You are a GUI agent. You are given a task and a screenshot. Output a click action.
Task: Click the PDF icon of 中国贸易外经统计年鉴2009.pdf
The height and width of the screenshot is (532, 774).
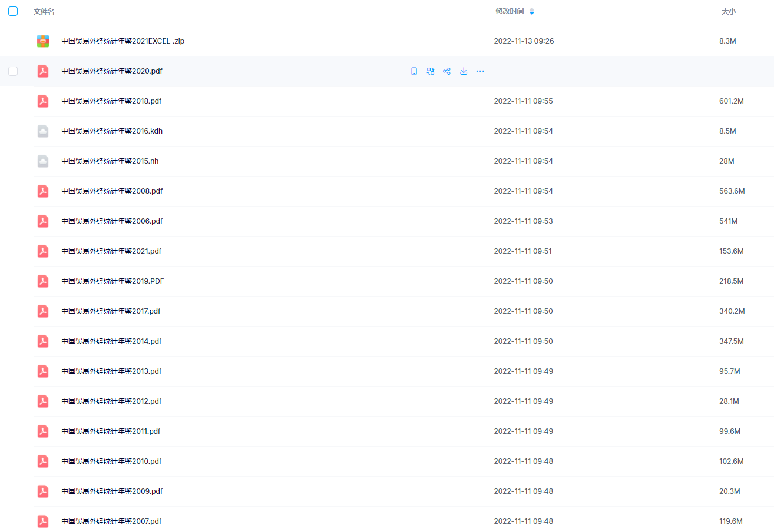click(43, 491)
